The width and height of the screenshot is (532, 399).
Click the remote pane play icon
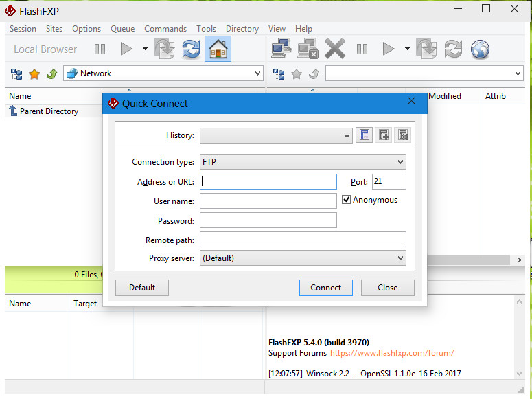tap(389, 49)
